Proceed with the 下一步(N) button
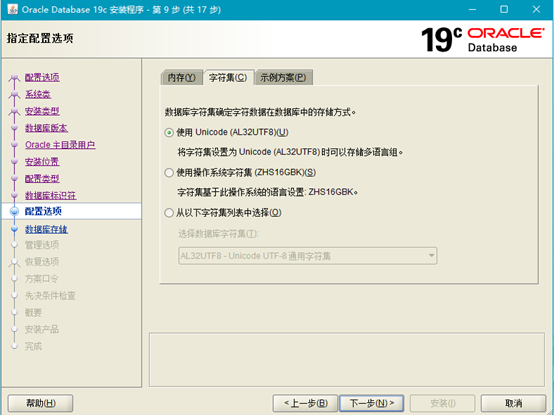 click(372, 403)
